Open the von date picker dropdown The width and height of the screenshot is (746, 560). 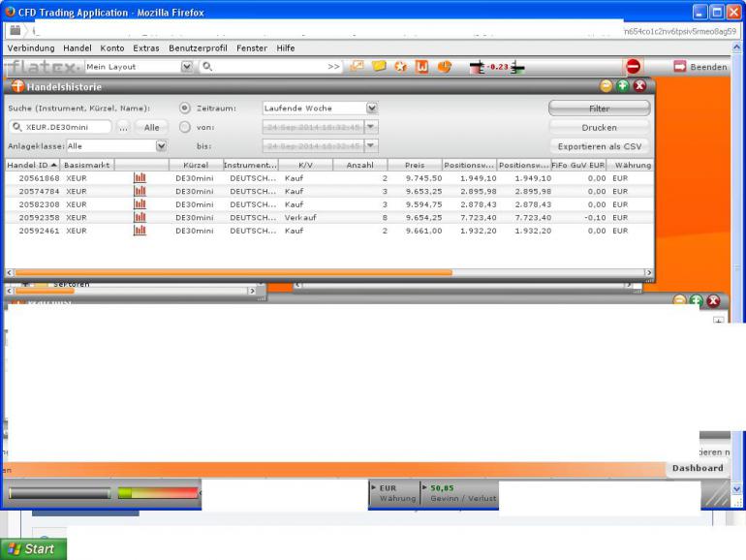pos(371,127)
